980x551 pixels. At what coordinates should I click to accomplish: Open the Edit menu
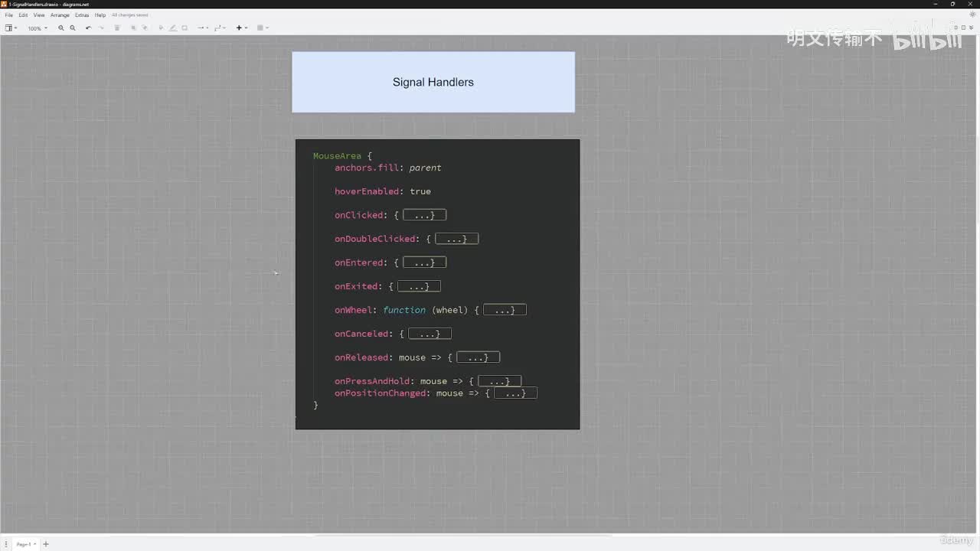pyautogui.click(x=23, y=15)
